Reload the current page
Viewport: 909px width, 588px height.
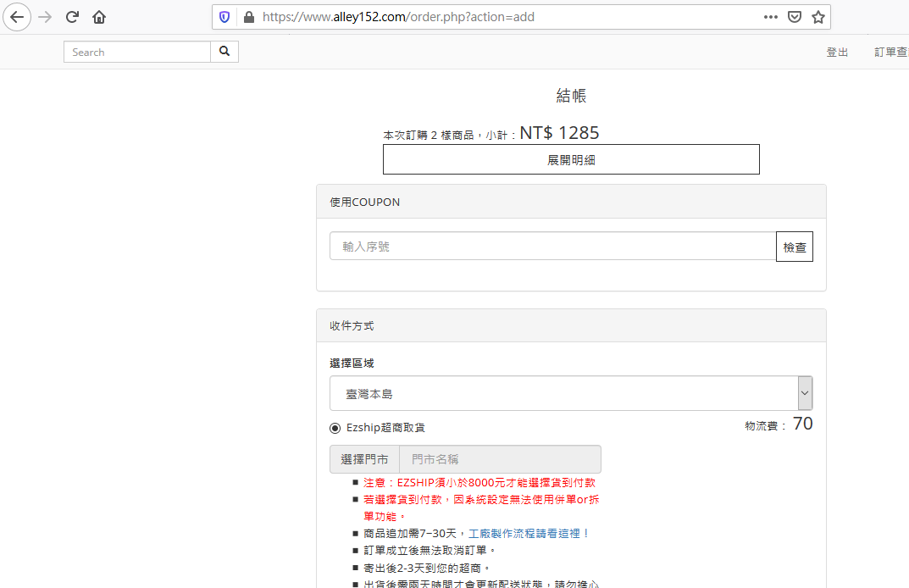72,17
